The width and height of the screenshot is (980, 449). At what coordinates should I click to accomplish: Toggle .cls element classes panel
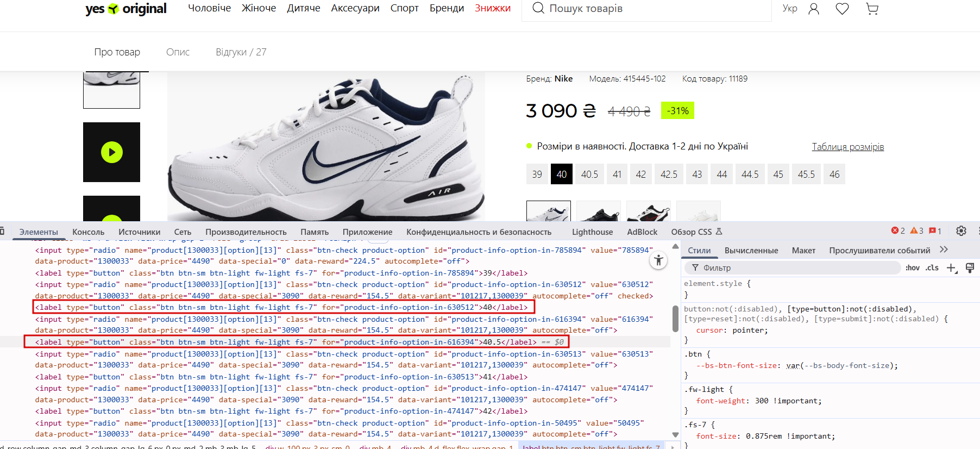[x=932, y=268]
